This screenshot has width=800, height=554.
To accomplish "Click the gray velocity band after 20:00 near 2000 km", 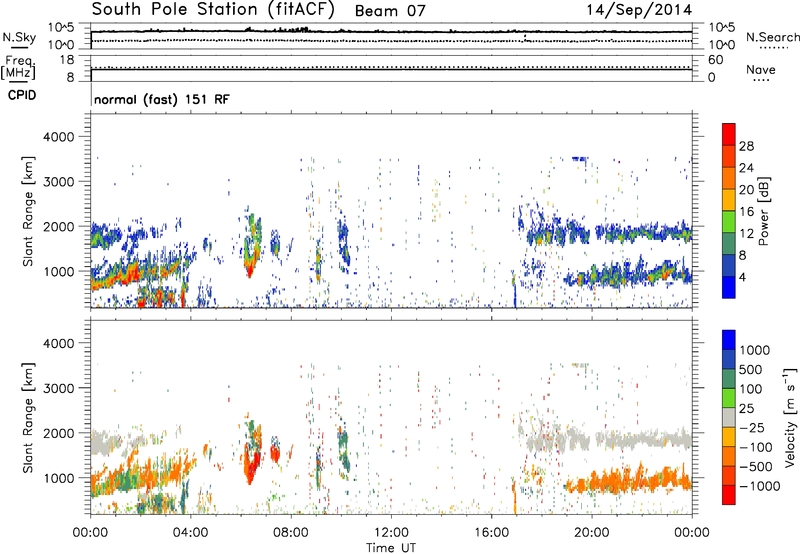I will tap(644, 439).
